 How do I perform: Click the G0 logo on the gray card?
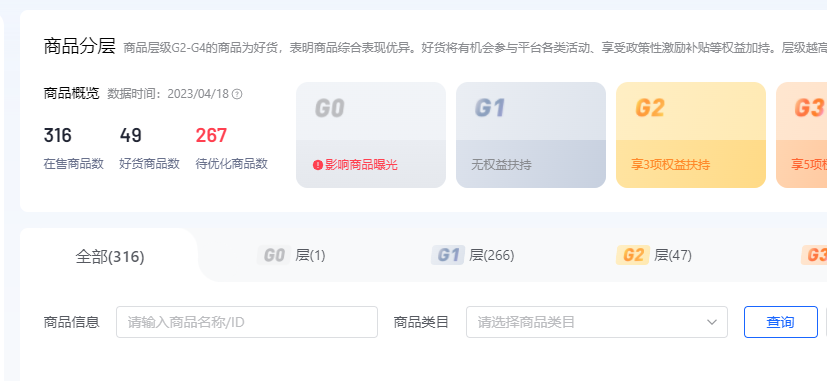[x=330, y=109]
